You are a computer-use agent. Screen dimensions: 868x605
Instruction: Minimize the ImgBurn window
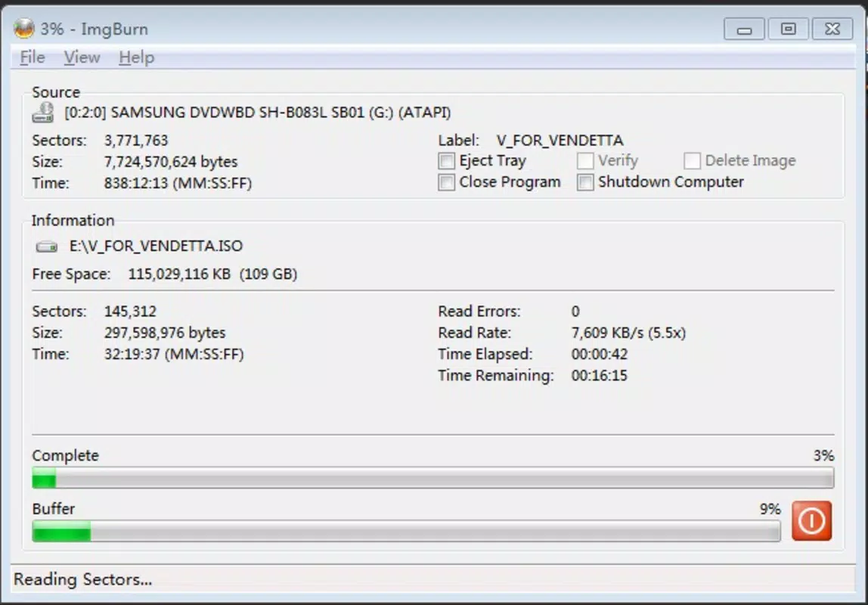point(745,29)
